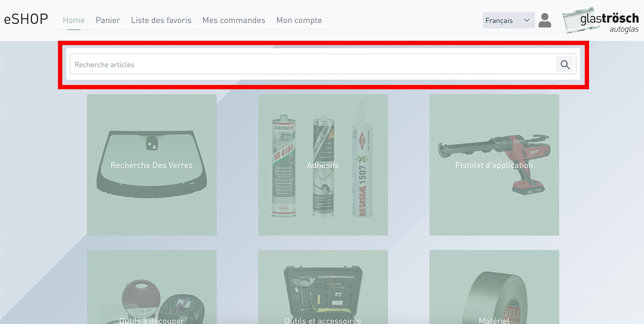
Task: Open the Recherche Des Verres category tile
Action: click(152, 165)
